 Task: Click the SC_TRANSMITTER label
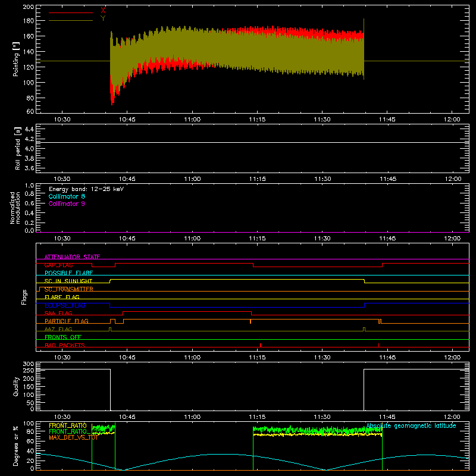coord(68,289)
